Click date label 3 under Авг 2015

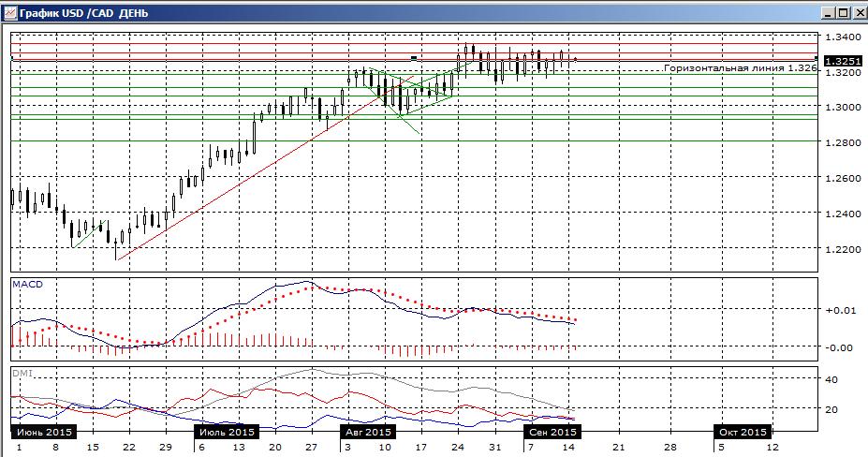click(347, 447)
